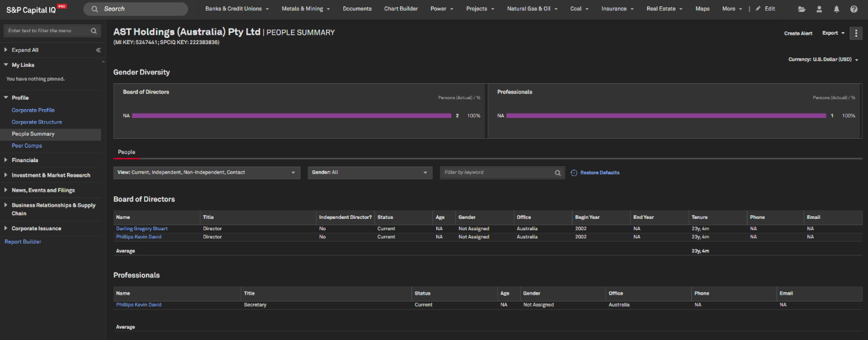
Task: Open Phillips Kevin David director link
Action: [138, 237]
